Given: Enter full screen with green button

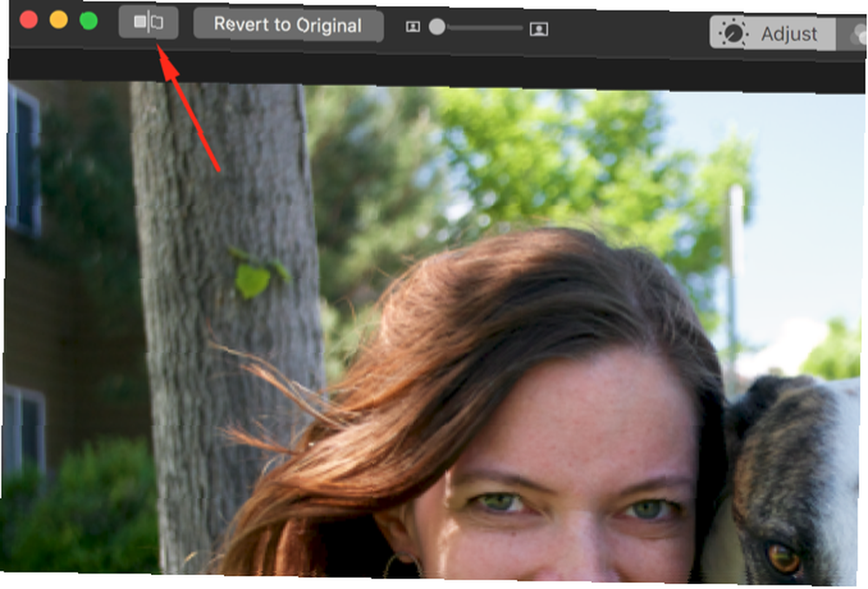Looking at the screenshot, I should coord(89,21).
